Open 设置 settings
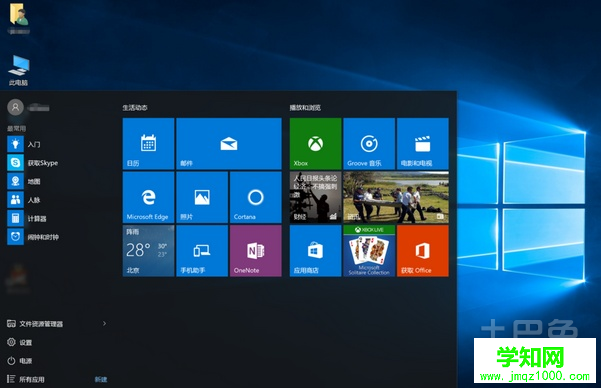Screen dimensions: 601x388 click(x=20, y=342)
